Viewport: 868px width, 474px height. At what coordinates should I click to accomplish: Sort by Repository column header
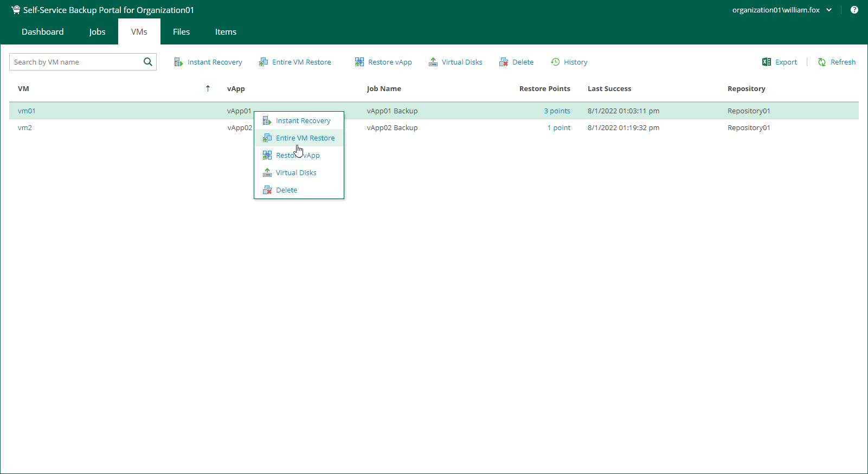(x=746, y=88)
